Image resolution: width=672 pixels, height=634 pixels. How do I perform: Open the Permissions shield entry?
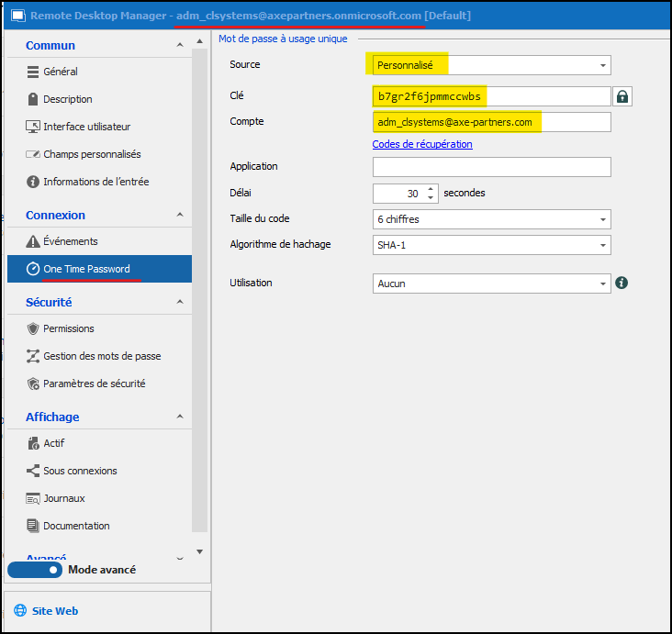(x=69, y=328)
